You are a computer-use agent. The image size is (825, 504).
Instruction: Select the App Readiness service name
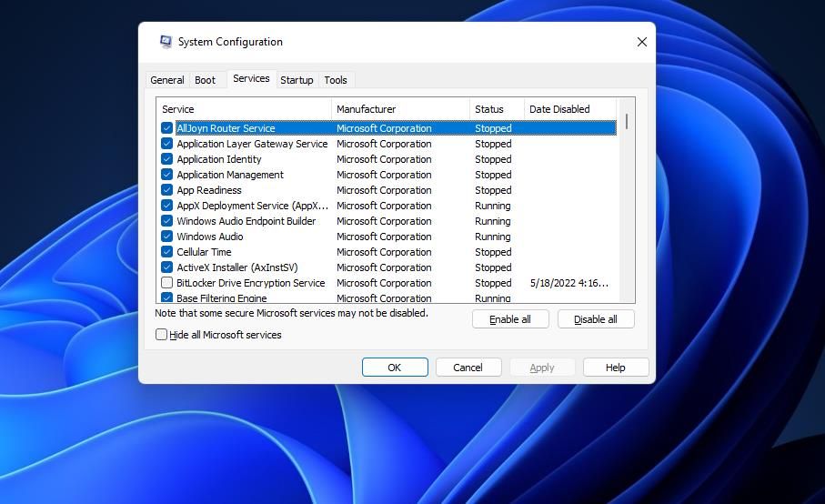[209, 190]
